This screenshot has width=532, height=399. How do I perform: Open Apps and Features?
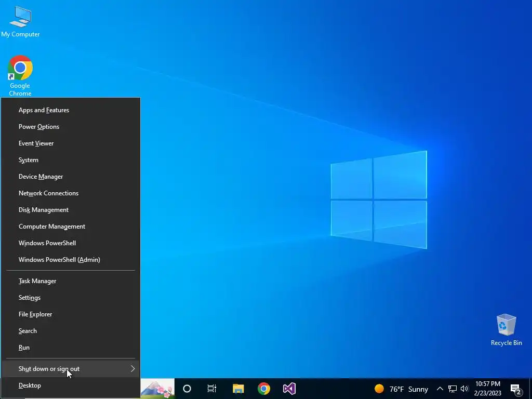(x=71, y=110)
